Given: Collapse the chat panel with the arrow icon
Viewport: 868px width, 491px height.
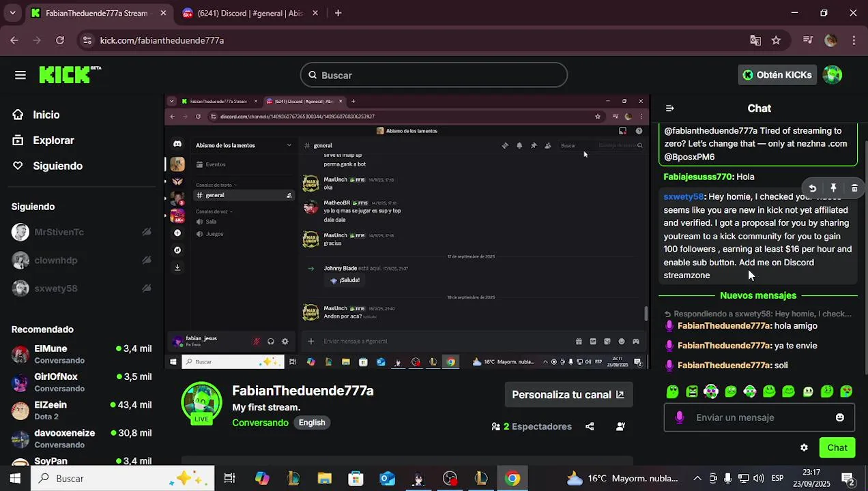Looking at the screenshot, I should click(669, 108).
